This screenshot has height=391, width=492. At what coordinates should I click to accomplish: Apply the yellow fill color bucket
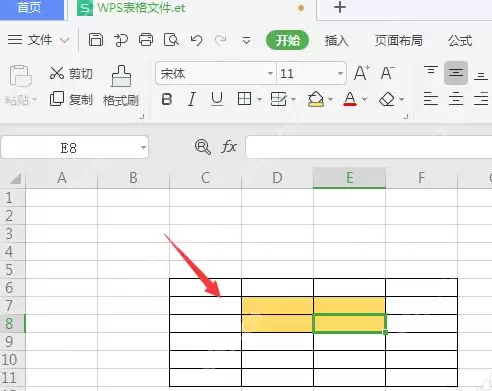click(x=316, y=99)
